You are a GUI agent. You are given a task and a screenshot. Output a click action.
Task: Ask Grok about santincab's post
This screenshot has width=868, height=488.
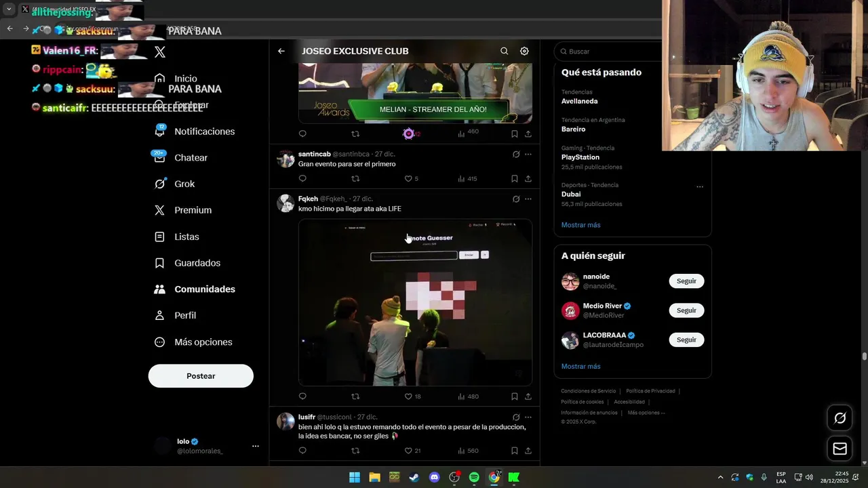click(516, 155)
